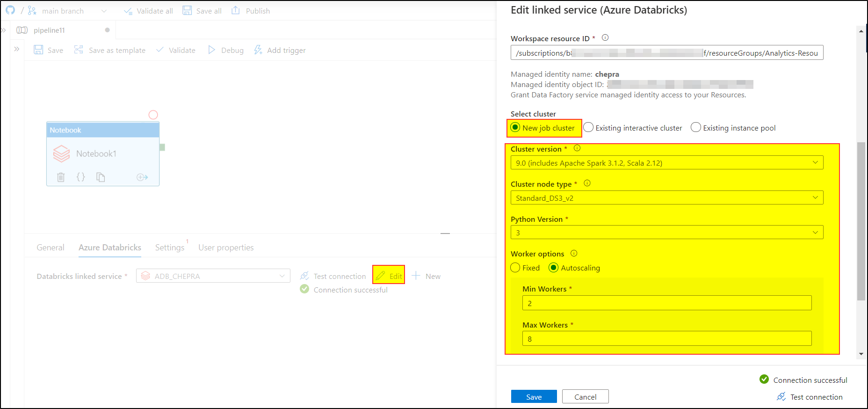The width and height of the screenshot is (868, 409).
Task: Switch to the User properties tab
Action: point(226,248)
